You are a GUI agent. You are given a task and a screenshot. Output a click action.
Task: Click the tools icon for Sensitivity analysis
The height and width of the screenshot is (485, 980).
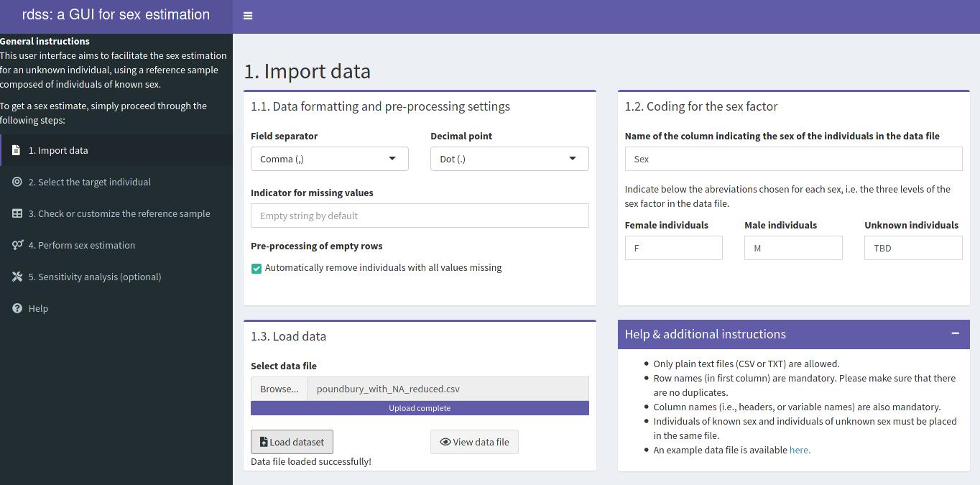click(x=17, y=277)
